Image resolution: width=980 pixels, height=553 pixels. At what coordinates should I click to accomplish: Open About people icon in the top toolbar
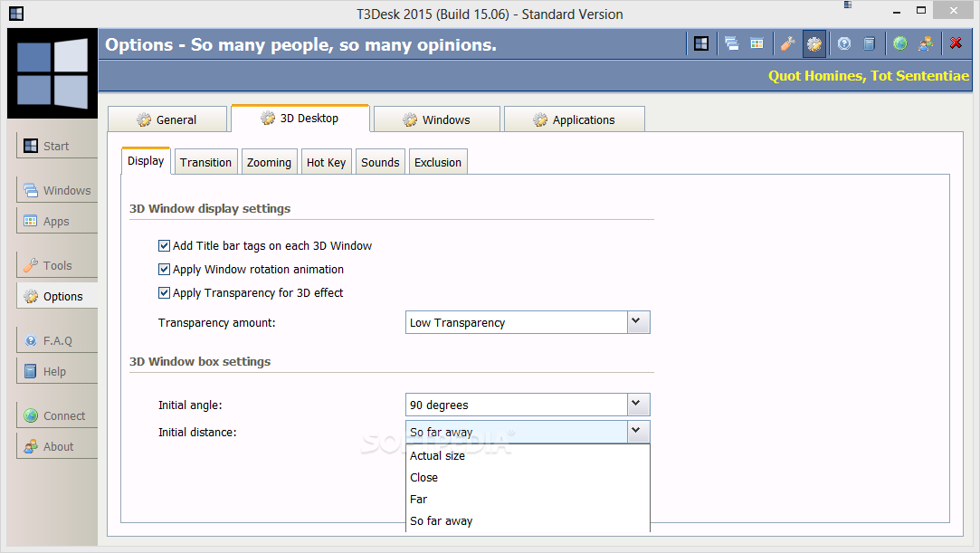pos(926,43)
